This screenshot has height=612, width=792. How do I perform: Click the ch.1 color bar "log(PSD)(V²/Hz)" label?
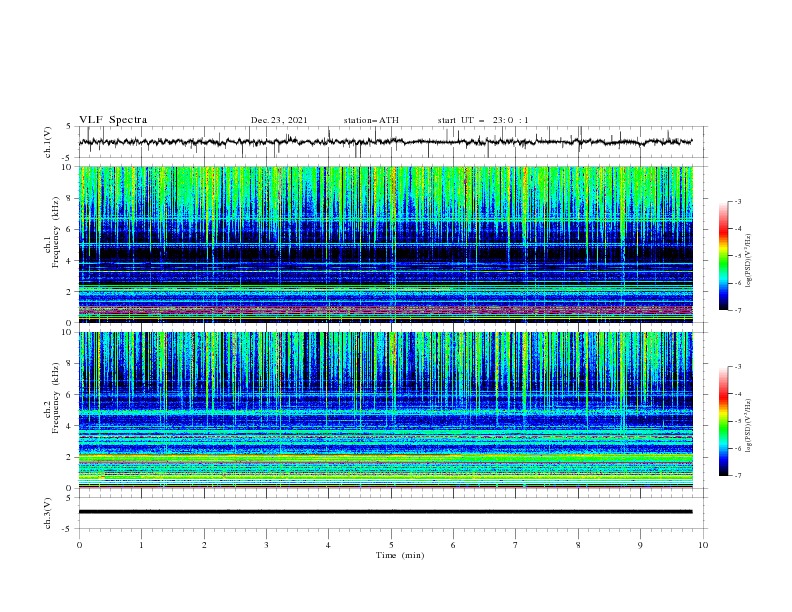[749, 261]
